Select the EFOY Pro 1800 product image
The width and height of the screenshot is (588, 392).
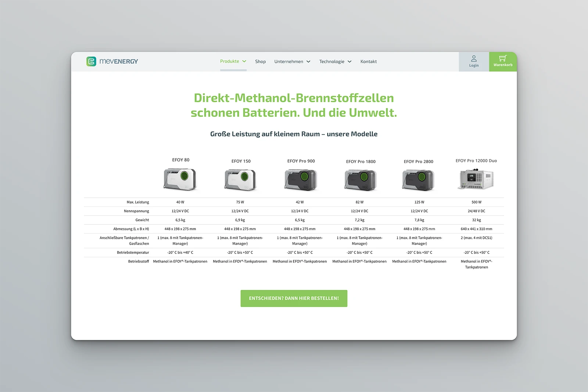(x=361, y=180)
